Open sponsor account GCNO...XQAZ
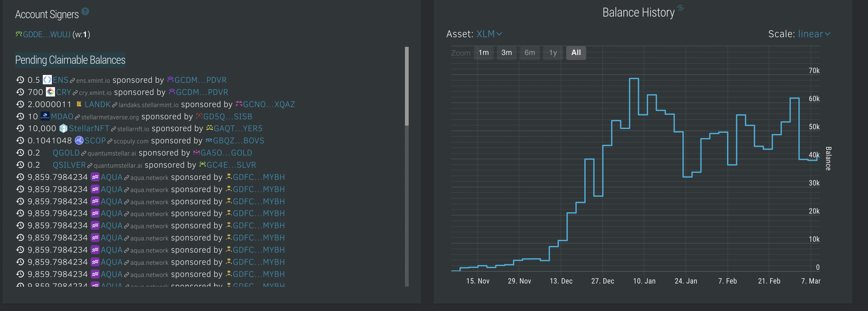The height and width of the screenshot is (311, 868). [x=269, y=104]
